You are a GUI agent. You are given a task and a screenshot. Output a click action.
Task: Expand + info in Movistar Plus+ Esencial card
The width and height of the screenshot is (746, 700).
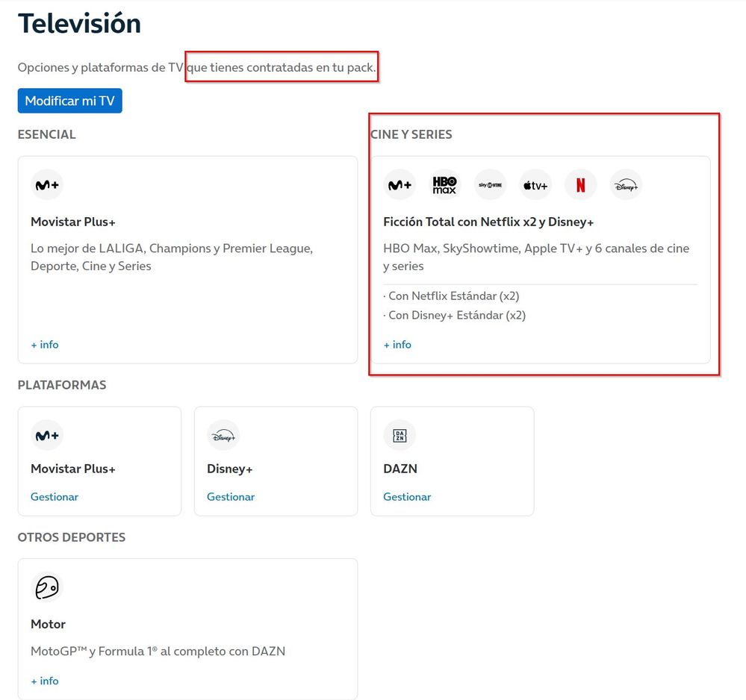tap(45, 345)
